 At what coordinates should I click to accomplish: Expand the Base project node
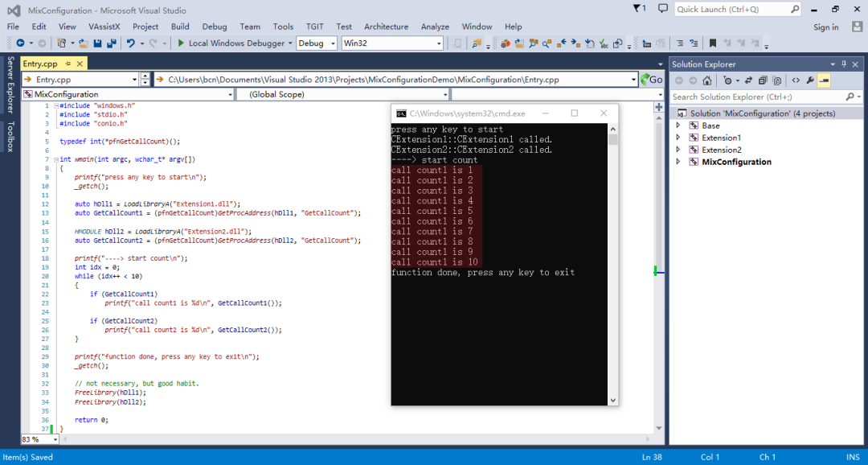click(678, 126)
